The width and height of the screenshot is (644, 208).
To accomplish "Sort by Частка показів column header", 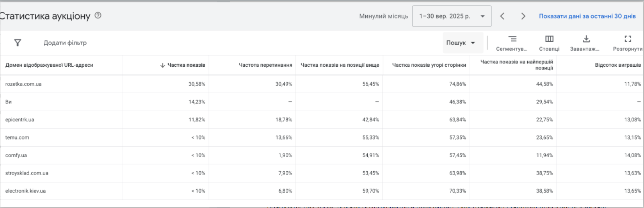I will 186,65.
